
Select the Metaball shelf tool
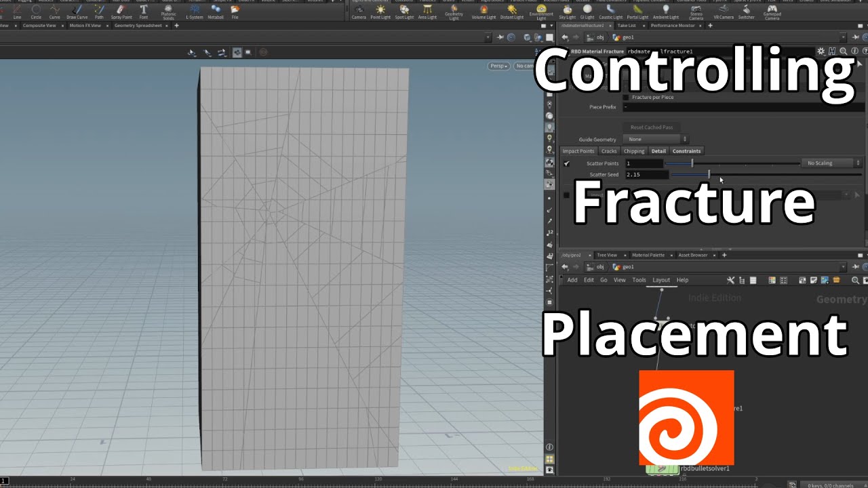[x=216, y=12]
